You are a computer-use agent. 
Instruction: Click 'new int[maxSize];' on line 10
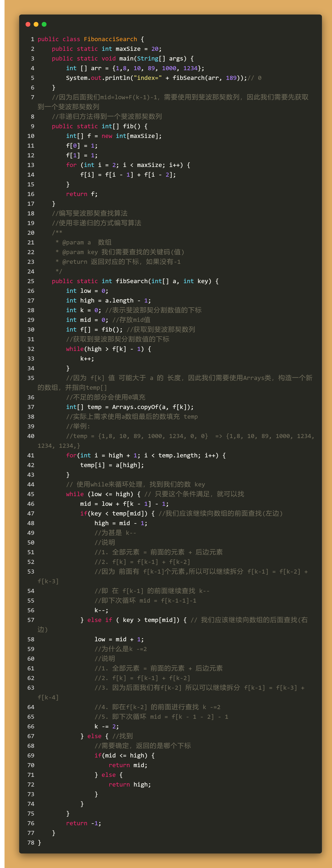coord(132,136)
